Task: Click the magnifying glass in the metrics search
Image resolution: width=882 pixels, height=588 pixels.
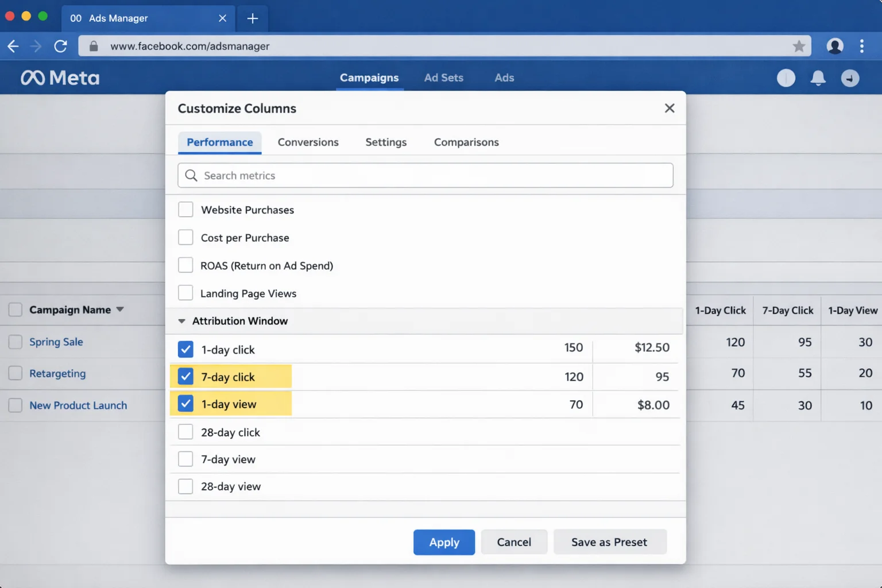Action: 191,175
